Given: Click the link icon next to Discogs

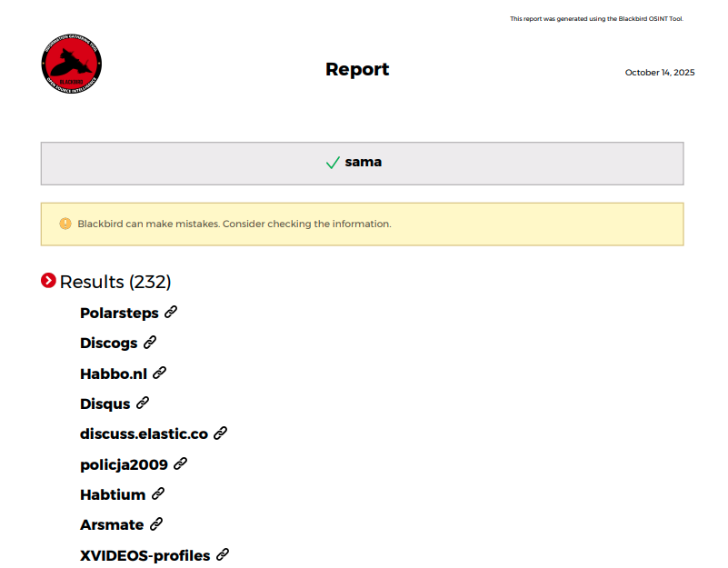Looking at the screenshot, I should click(x=149, y=343).
